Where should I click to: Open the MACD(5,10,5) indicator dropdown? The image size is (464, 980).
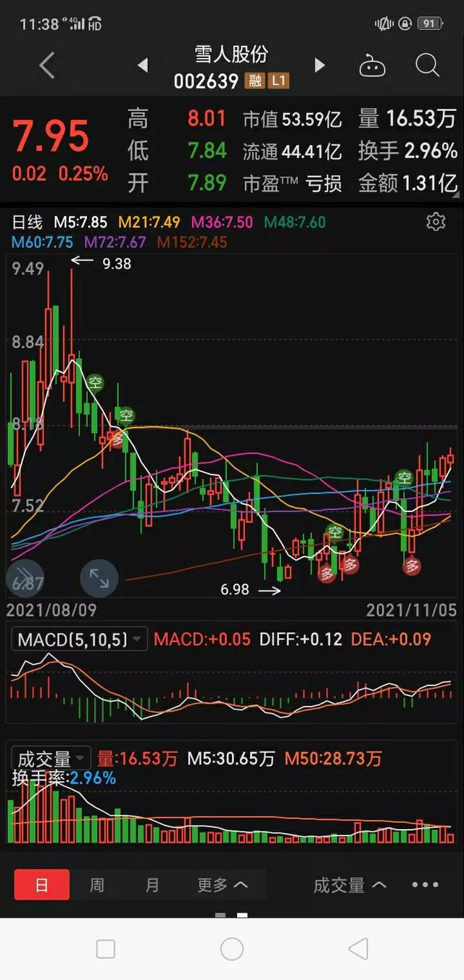tap(80, 639)
